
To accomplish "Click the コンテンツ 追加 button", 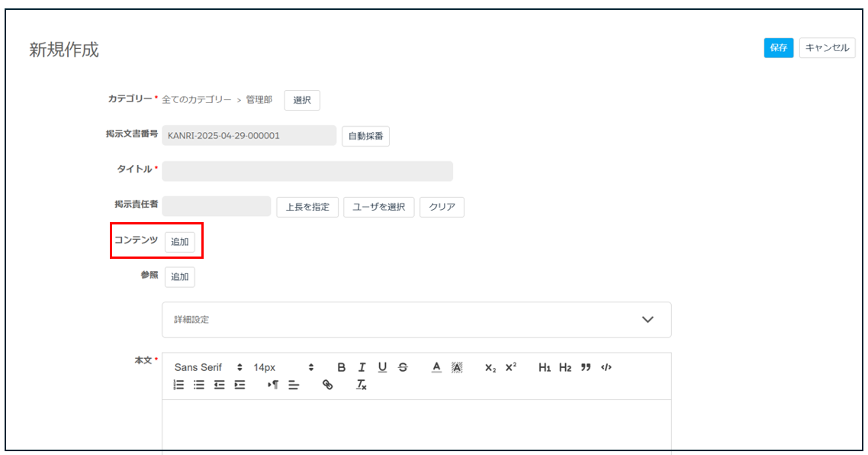I will tap(179, 242).
